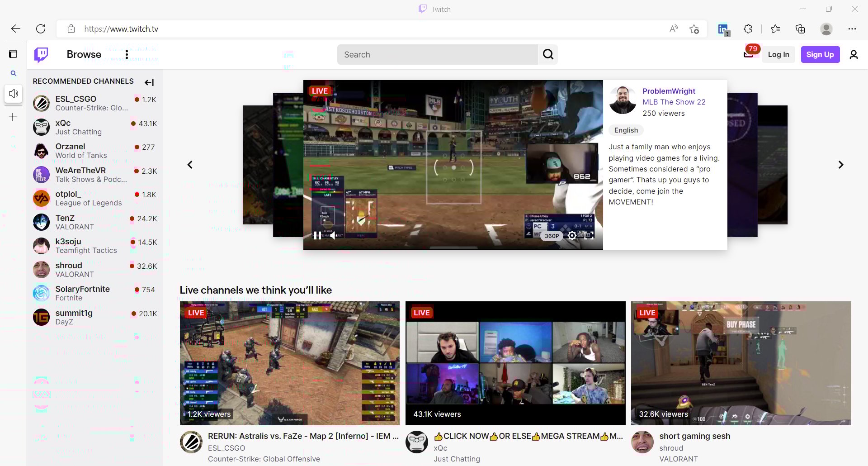Show next carousel stream

(x=841, y=165)
